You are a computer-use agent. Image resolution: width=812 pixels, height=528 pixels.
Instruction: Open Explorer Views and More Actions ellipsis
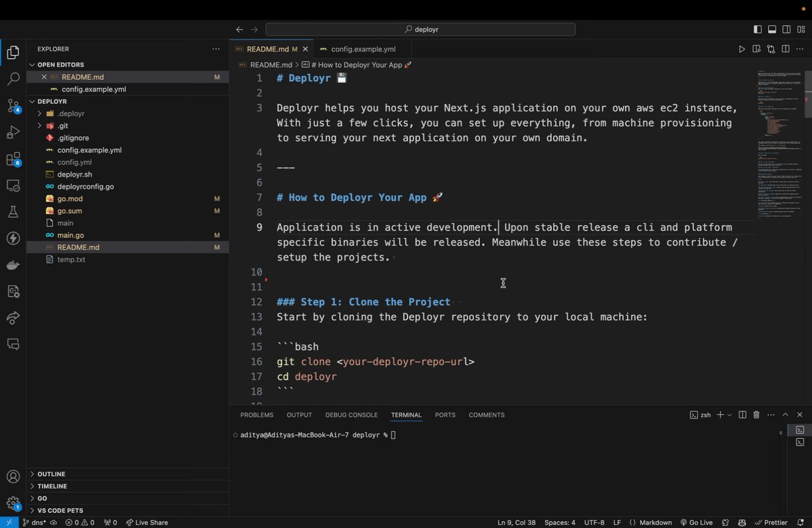(216, 49)
